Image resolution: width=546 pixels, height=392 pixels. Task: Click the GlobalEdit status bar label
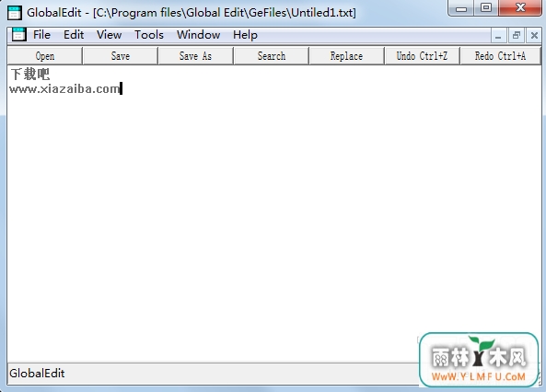tap(37, 374)
